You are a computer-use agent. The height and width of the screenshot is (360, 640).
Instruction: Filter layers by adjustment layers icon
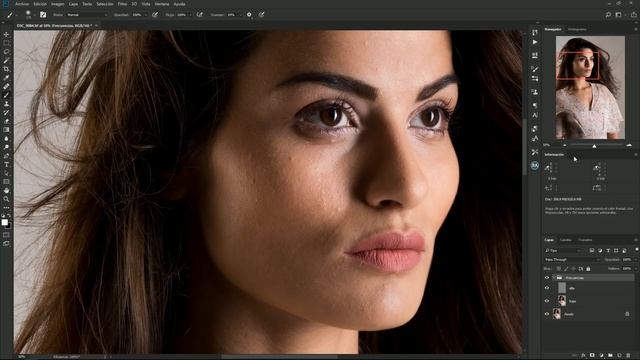pos(600,250)
